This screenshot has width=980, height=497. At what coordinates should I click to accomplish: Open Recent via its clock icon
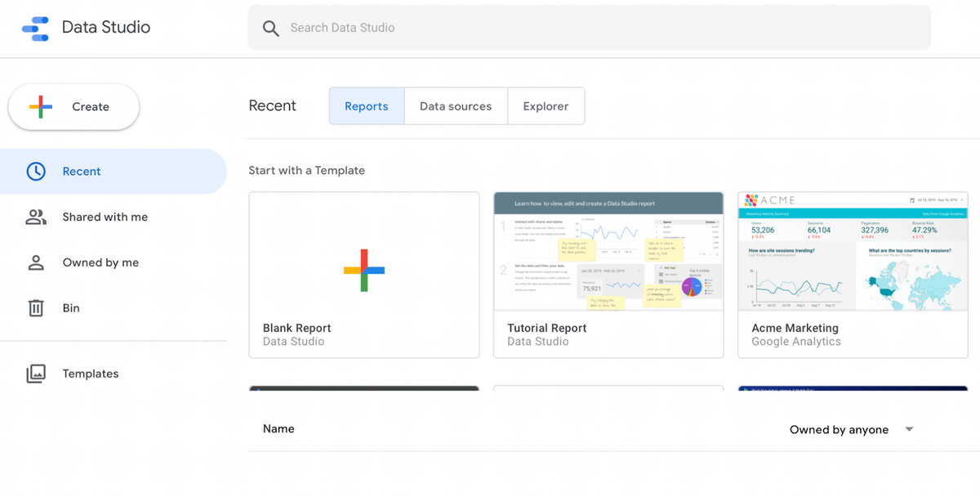[x=36, y=172]
